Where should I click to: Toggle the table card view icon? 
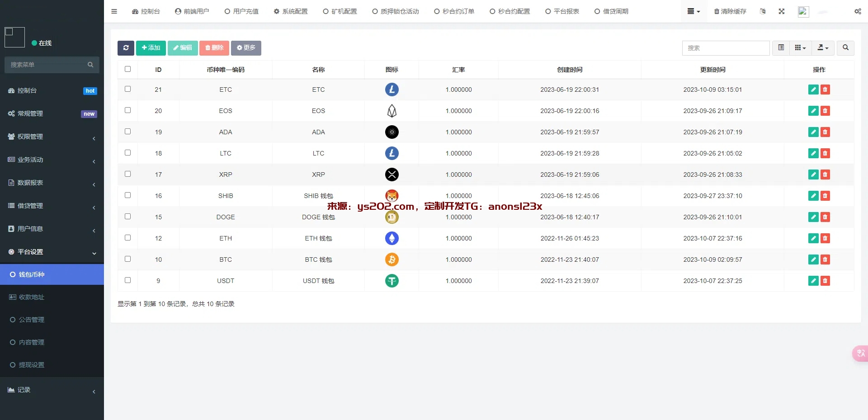click(x=781, y=48)
